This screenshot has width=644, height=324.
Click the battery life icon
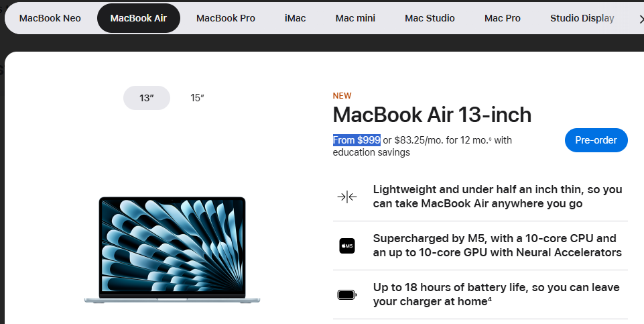coord(347,294)
